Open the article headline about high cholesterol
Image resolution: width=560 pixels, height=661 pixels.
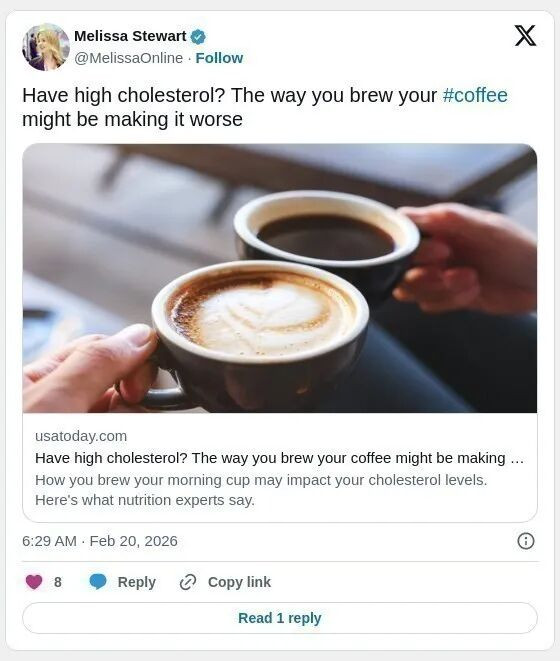click(279, 458)
